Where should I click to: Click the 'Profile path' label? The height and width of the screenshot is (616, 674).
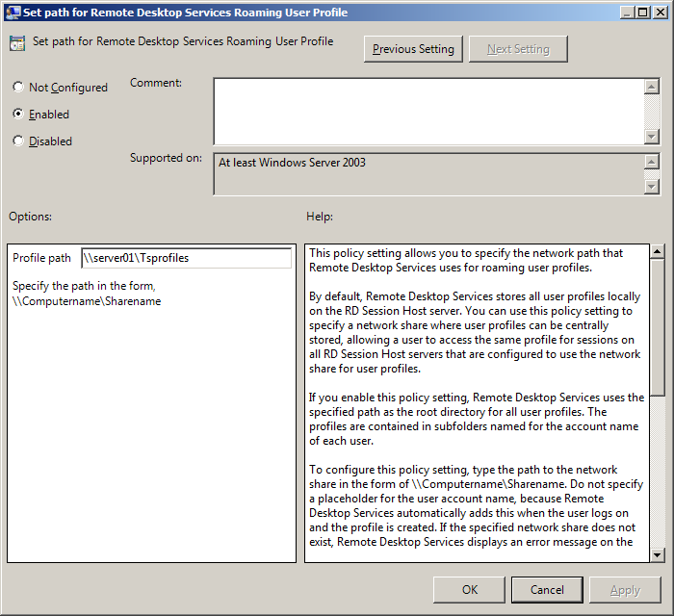pyautogui.click(x=41, y=258)
